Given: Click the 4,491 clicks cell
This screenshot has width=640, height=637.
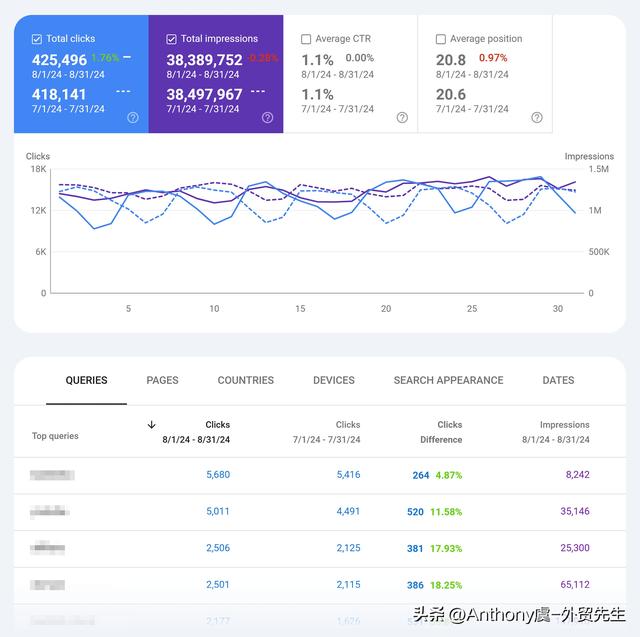Looking at the screenshot, I should point(348,511).
